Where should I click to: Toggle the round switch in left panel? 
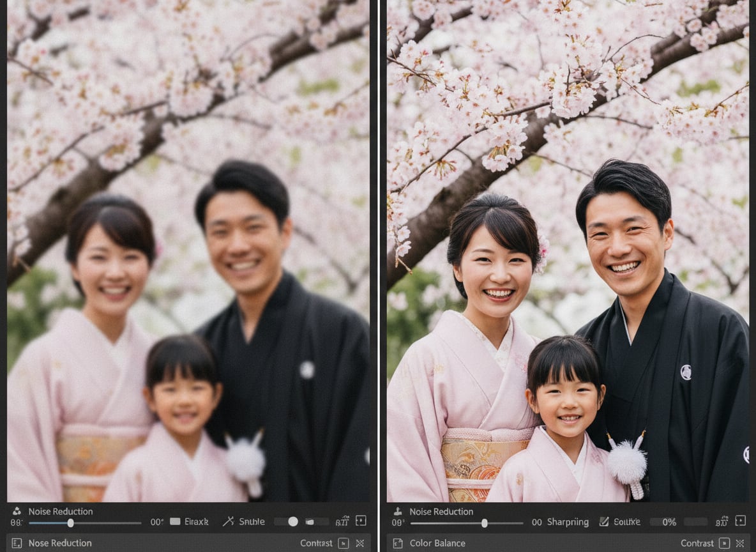pos(292,521)
